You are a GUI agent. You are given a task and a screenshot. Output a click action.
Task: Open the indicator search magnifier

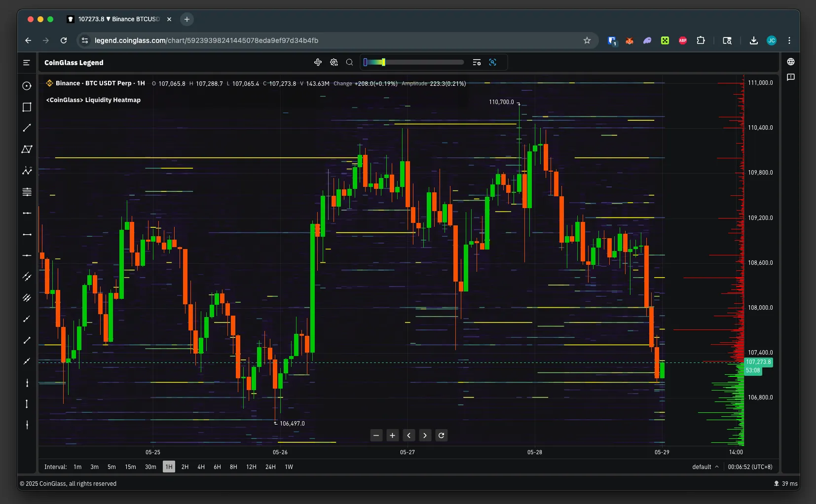pyautogui.click(x=349, y=62)
